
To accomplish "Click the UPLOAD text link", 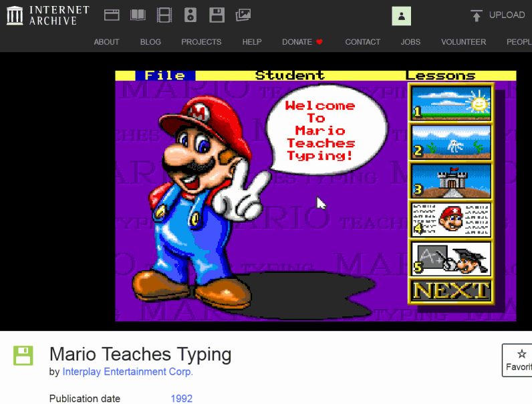I will 507,15.
